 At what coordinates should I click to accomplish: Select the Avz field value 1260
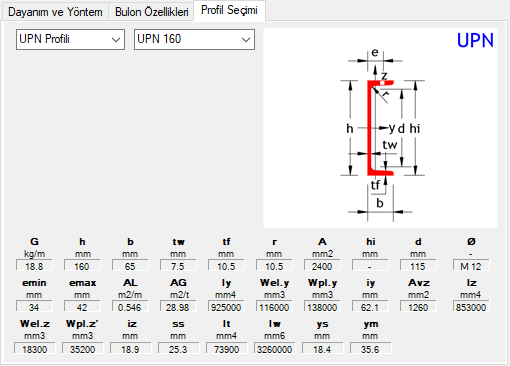click(x=418, y=307)
